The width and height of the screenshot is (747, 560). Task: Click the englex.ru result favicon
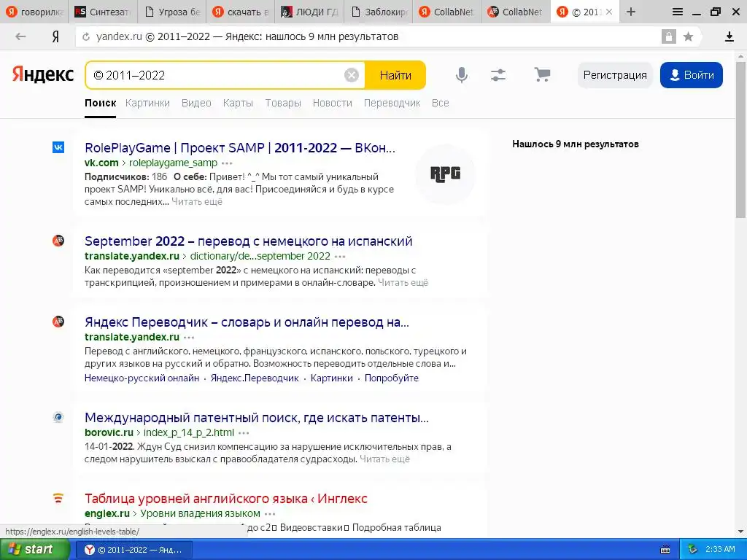(x=58, y=499)
